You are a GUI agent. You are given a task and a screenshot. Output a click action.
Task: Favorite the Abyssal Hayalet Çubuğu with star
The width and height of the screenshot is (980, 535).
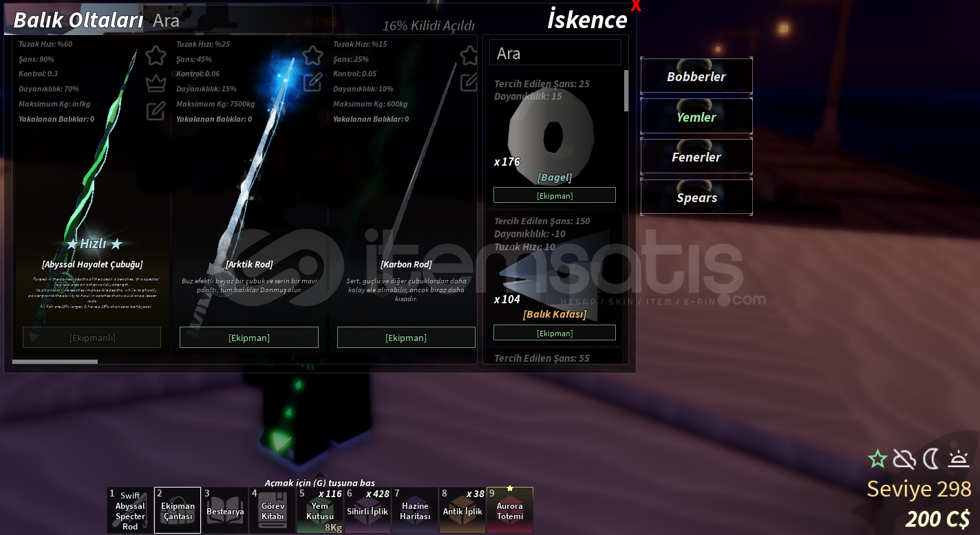click(x=156, y=55)
